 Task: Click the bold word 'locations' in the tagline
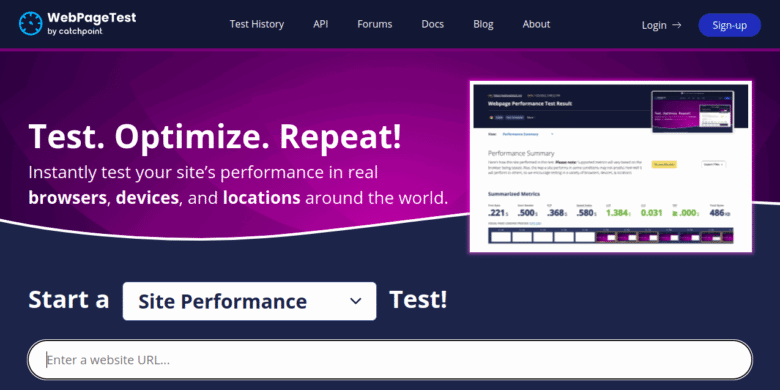[262, 198]
